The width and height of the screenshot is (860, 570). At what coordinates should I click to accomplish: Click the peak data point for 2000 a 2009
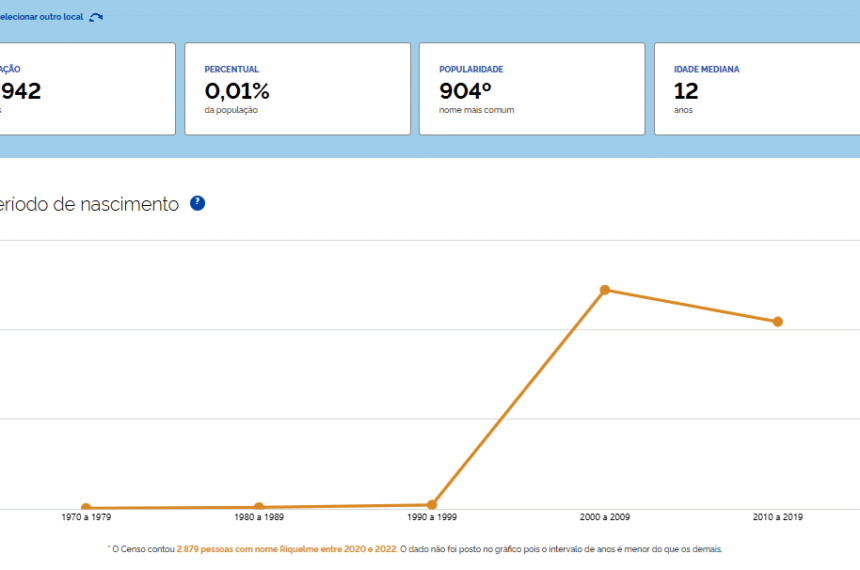[x=605, y=290]
